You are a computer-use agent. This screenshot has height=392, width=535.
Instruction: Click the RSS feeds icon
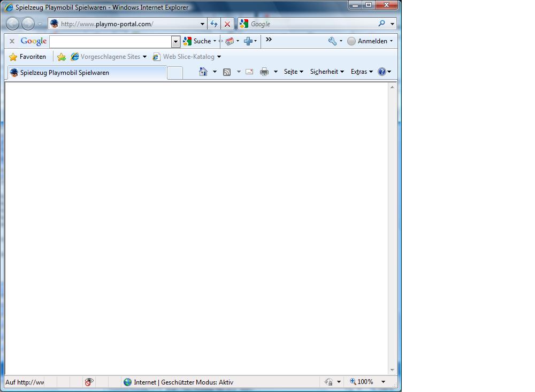click(x=227, y=72)
